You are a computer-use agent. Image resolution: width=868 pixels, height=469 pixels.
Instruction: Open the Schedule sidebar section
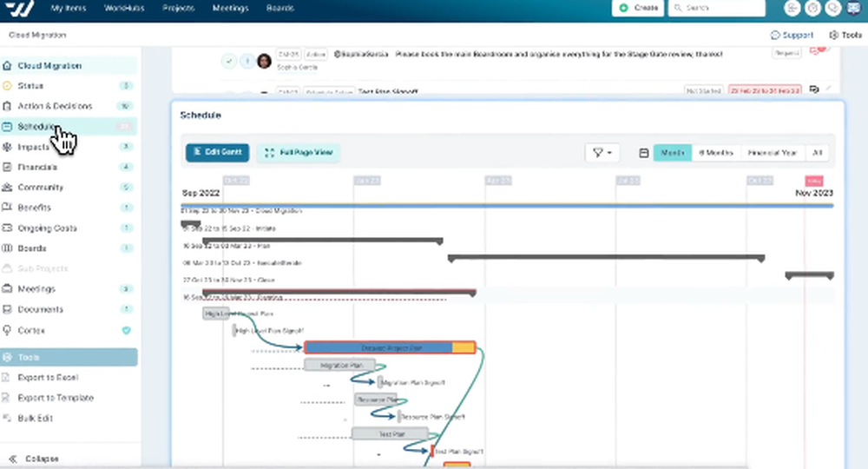click(x=69, y=126)
